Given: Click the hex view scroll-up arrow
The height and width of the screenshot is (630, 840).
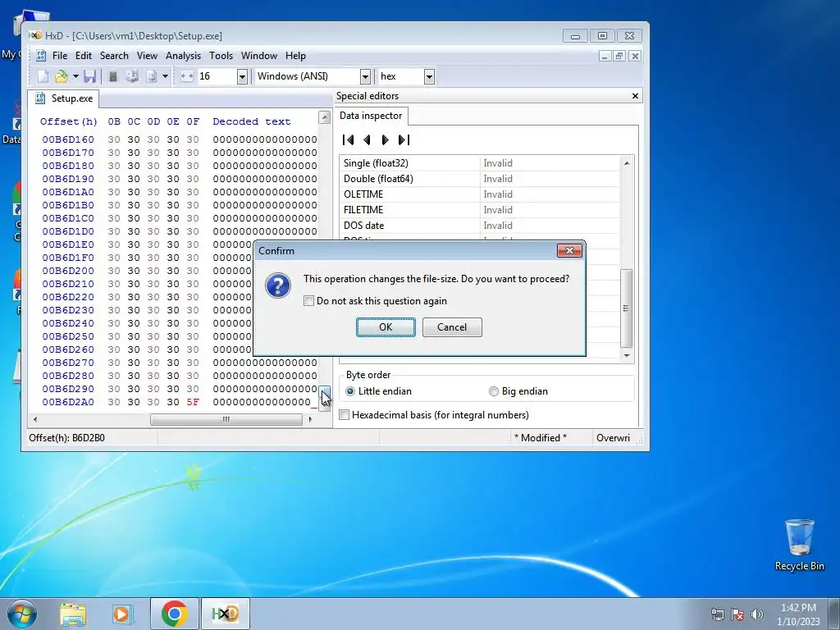Looking at the screenshot, I should pyautogui.click(x=324, y=117).
